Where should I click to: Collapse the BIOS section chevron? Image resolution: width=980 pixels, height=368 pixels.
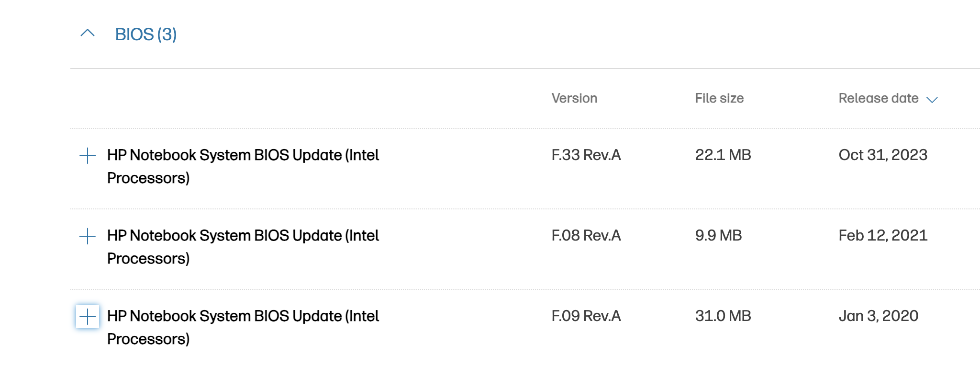pos(88,34)
